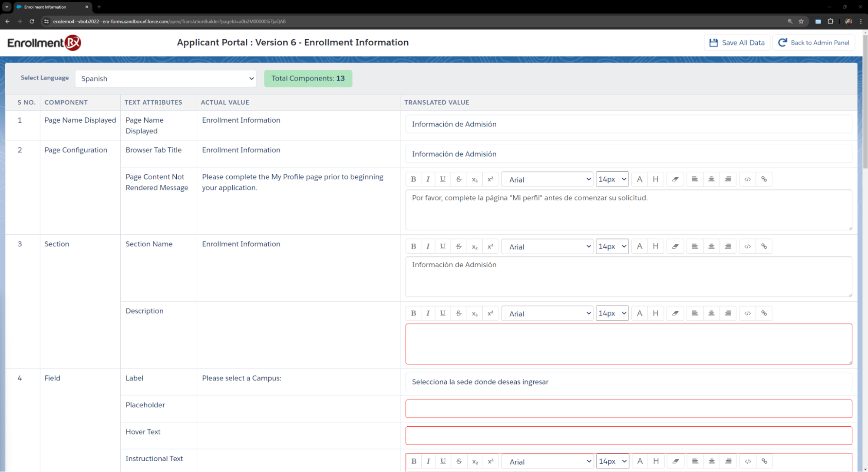868x472 pixels.
Task: Open Select Language dropdown showing Spanish
Action: pos(165,79)
